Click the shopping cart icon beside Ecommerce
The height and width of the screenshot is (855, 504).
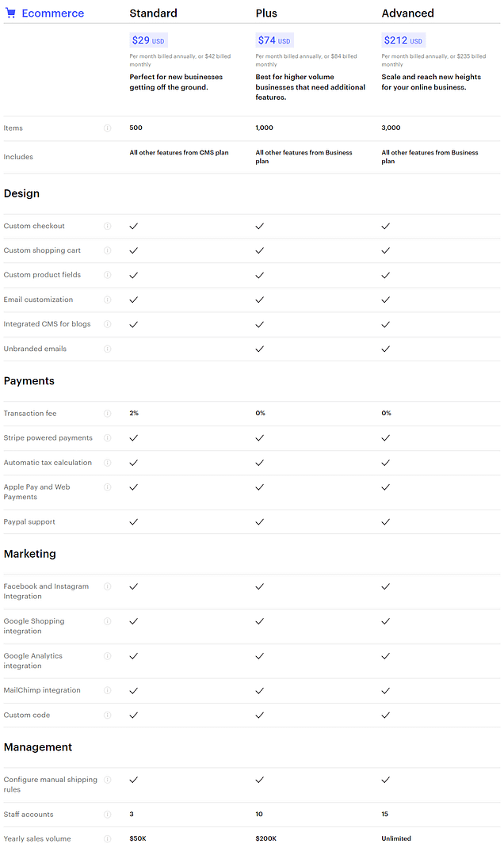[x=10, y=13]
